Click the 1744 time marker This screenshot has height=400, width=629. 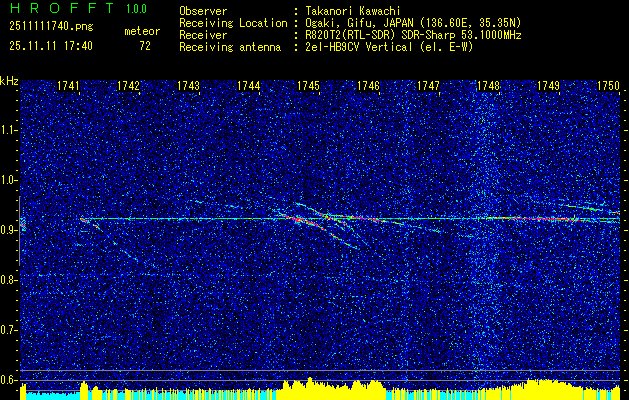pyautogui.click(x=248, y=86)
